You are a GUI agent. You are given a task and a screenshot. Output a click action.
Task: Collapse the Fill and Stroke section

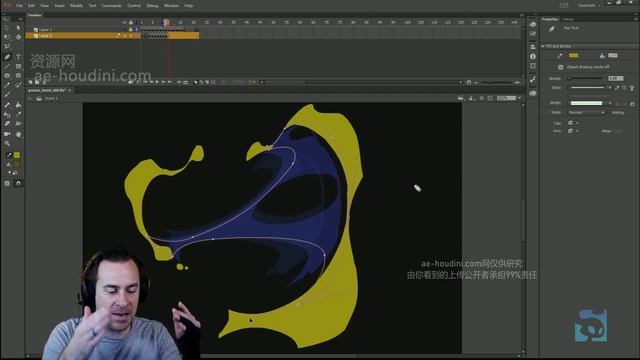click(543, 46)
